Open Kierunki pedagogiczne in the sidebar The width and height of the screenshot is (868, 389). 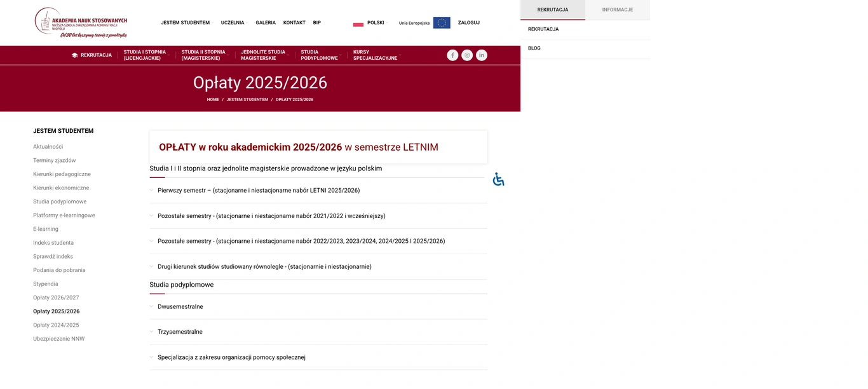(x=62, y=174)
